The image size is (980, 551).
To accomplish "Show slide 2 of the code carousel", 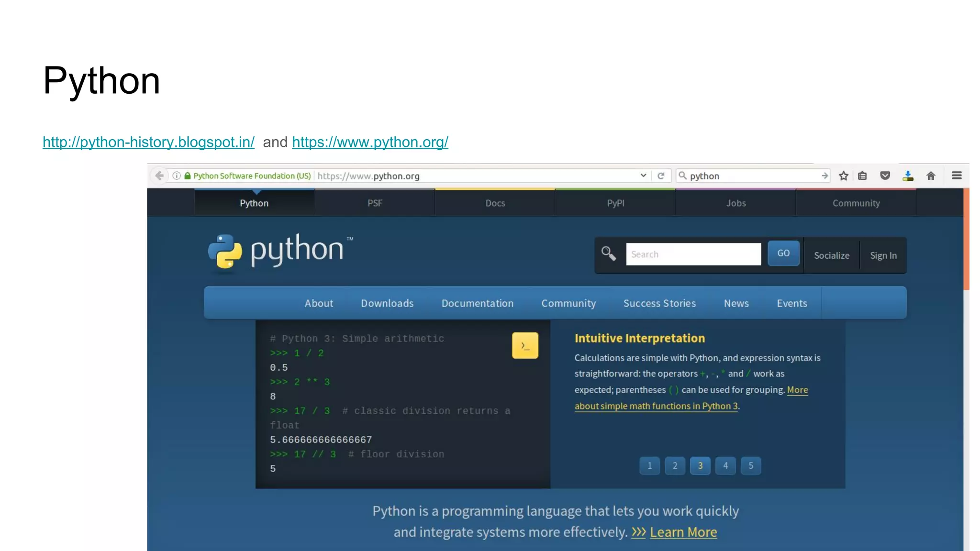I will (x=675, y=465).
